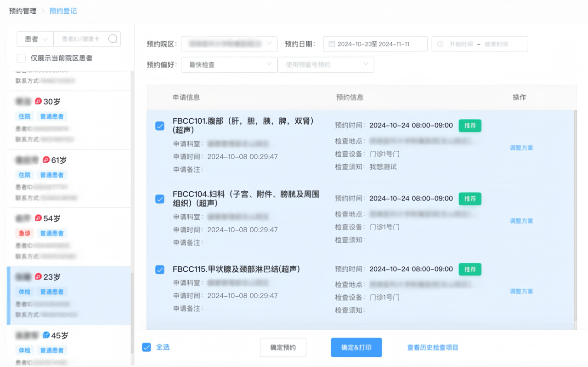Click 我想测试 exam notice text
588x367 pixels.
pyautogui.click(x=383, y=167)
